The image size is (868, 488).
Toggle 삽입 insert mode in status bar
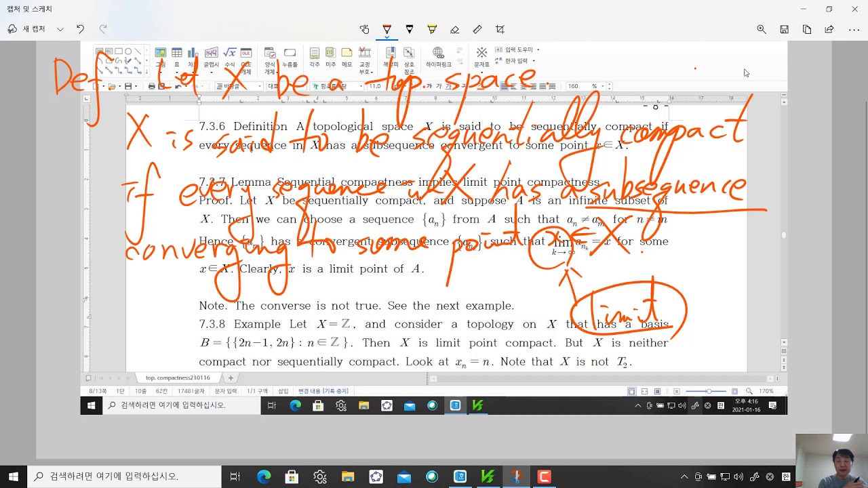[283, 391]
